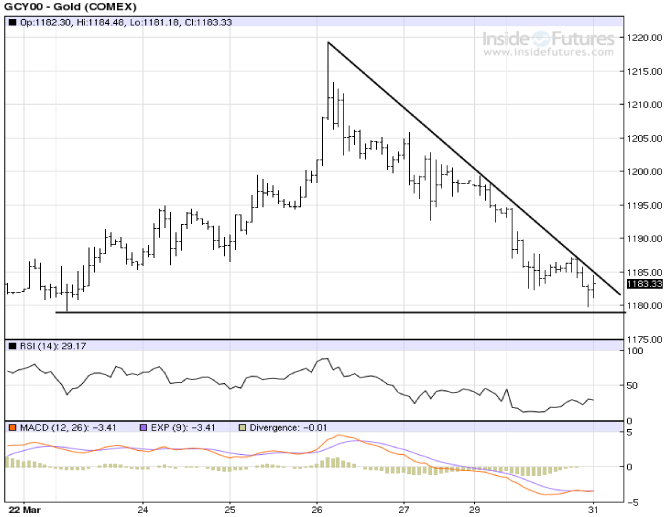
Task: Click the 1200.00 price axis label
Action: click(x=641, y=172)
